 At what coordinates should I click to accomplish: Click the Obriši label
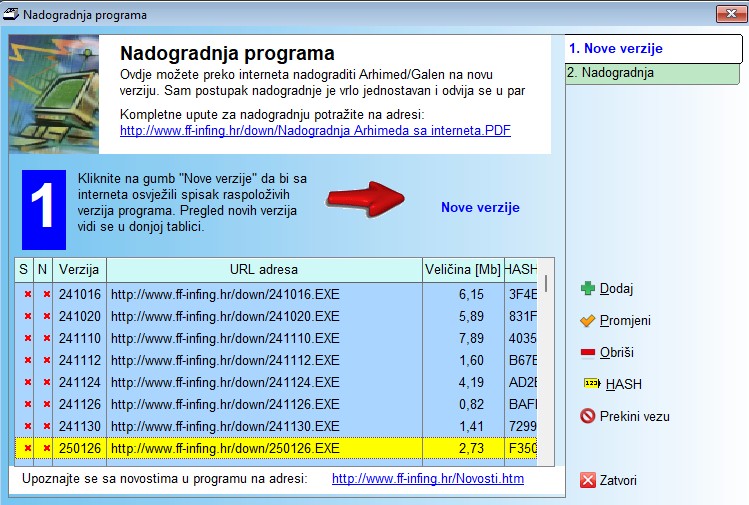pyautogui.click(x=617, y=353)
